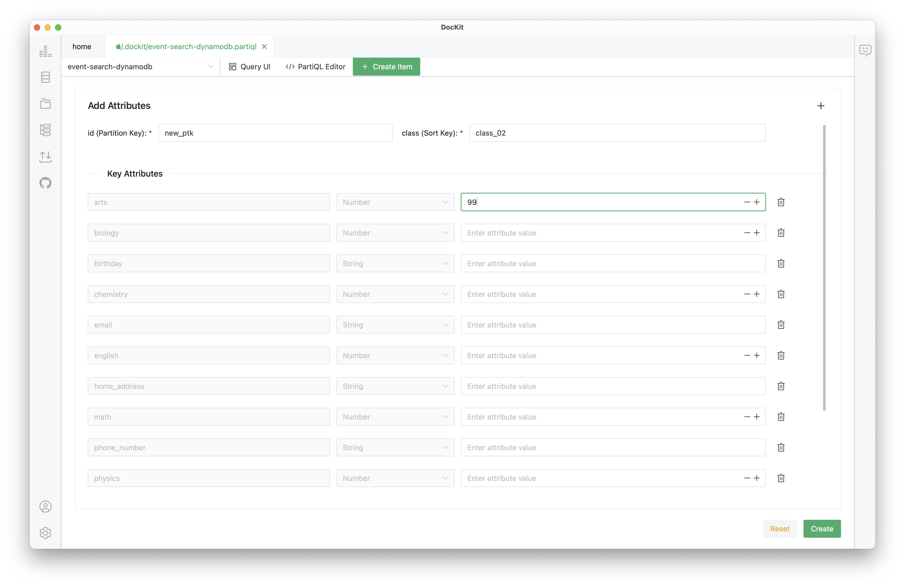Switch to the home tab
Viewport: 905px width, 588px height.
tap(82, 46)
